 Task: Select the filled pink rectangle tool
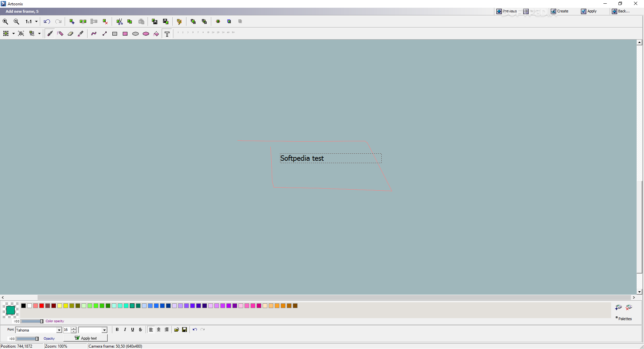[125, 34]
